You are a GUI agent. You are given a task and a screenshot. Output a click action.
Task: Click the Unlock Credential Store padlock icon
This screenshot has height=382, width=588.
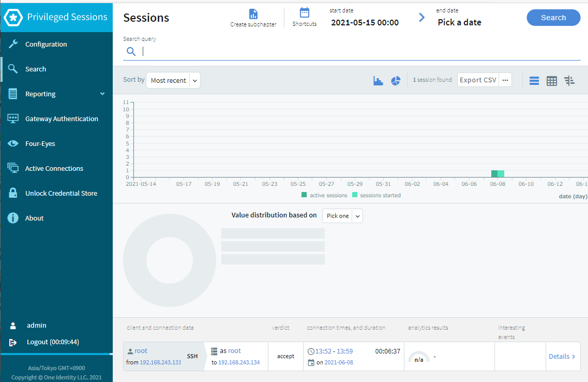coord(13,193)
